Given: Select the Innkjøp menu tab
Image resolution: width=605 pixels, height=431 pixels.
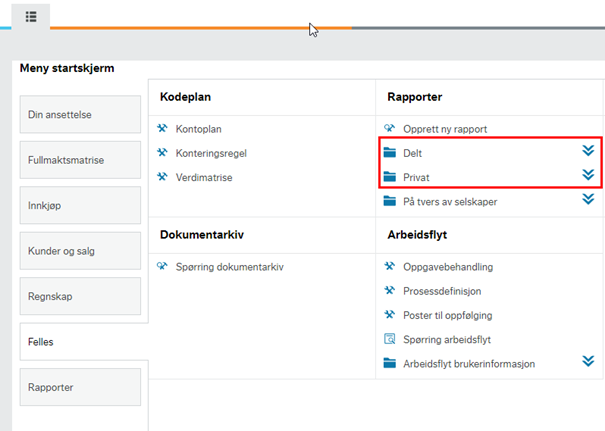Looking at the screenshot, I should pos(80,205).
